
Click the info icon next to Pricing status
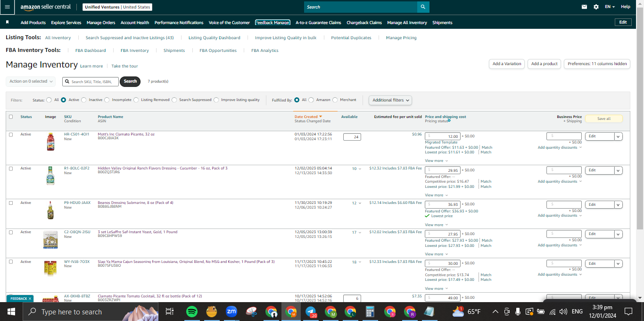(449, 121)
